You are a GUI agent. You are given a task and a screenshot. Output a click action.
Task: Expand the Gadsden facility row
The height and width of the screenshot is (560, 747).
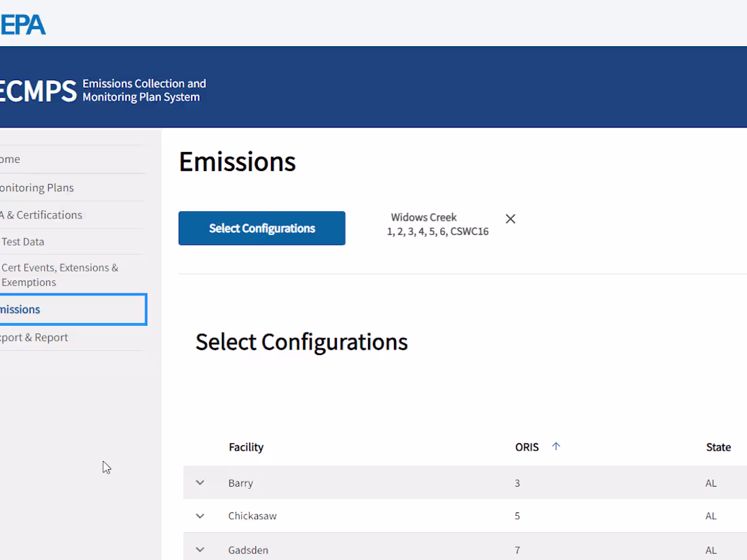pos(200,549)
